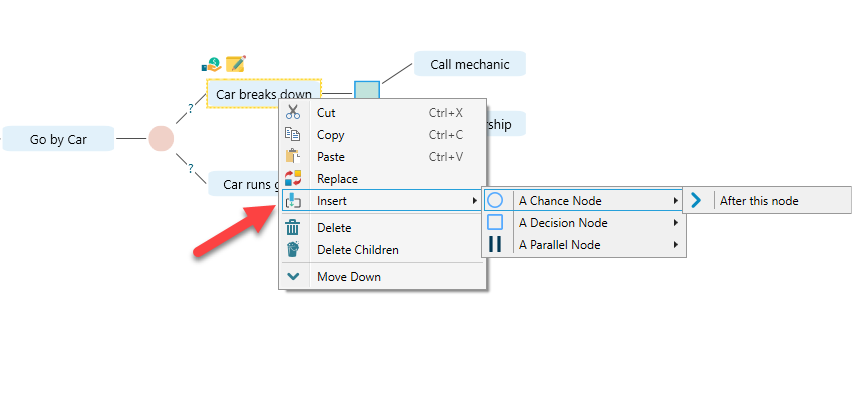Click the square Decision Node icon

(x=495, y=222)
